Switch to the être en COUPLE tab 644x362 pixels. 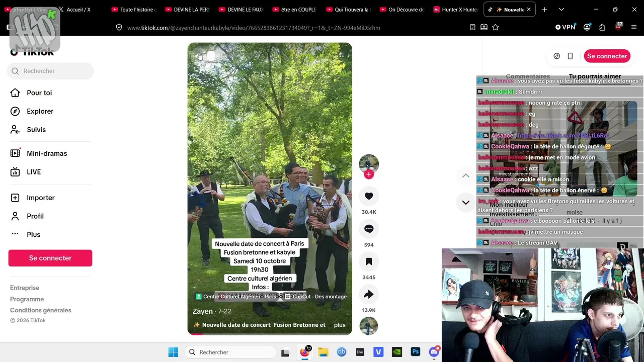tap(294, 10)
